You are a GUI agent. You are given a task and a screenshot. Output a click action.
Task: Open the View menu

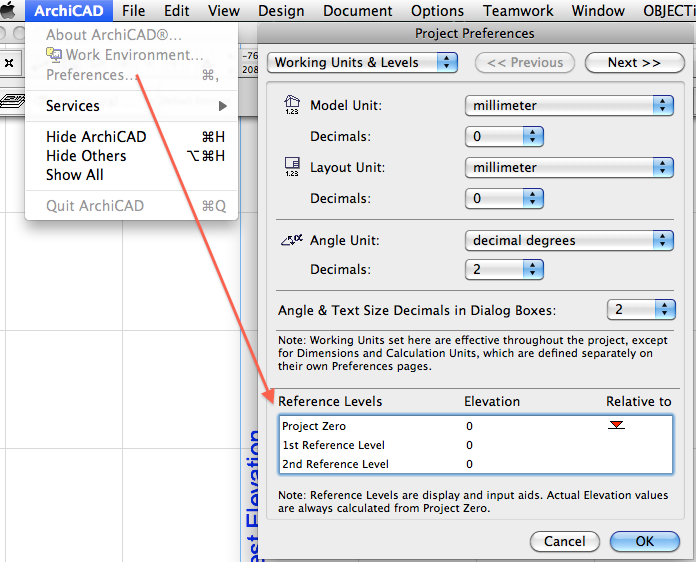tap(224, 10)
